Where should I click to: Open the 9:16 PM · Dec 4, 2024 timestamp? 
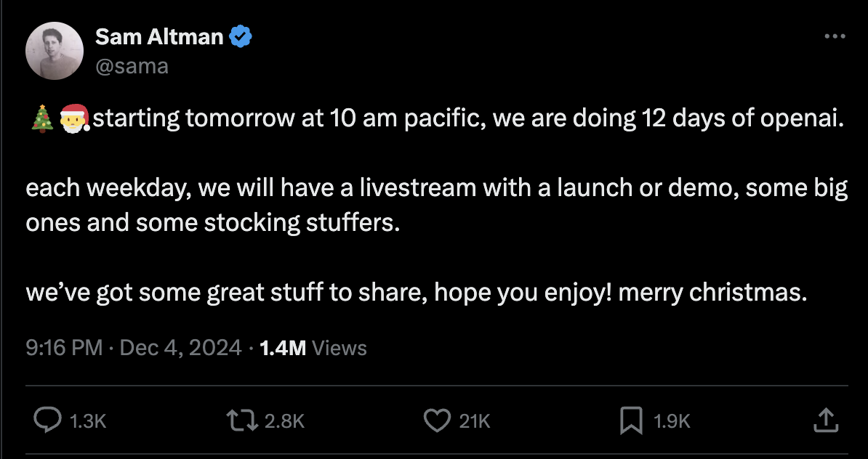[133, 348]
